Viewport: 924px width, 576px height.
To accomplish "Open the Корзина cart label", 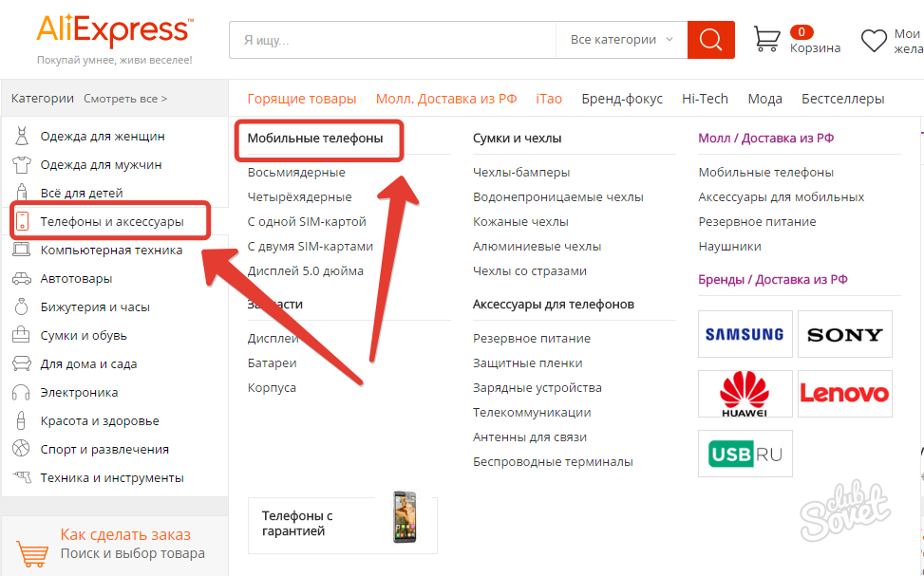I will (816, 48).
